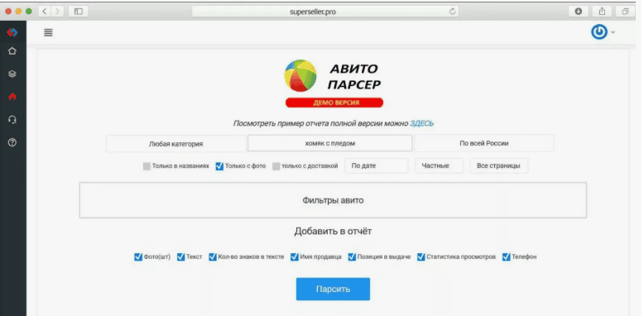Open the headset support icon in sidebar
The image size is (644, 316).
[12, 120]
